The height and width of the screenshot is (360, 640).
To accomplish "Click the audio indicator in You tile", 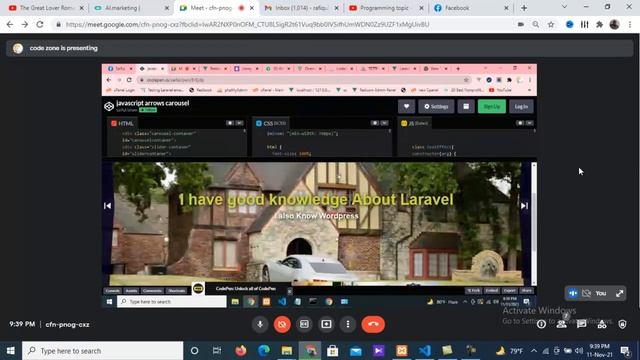I will (573, 293).
